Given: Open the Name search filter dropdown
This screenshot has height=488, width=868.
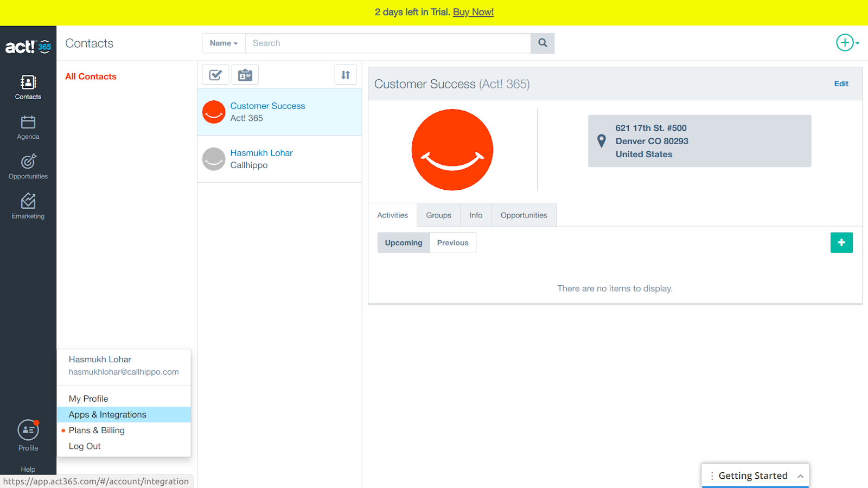Looking at the screenshot, I should tap(224, 43).
